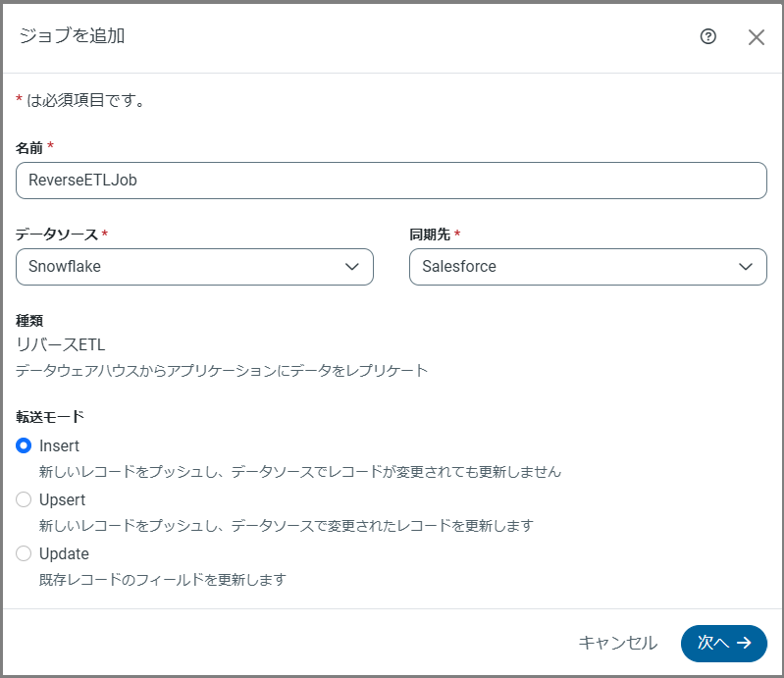Click the Upsert label text
Viewport: 784px width, 678px height.
coord(63,499)
